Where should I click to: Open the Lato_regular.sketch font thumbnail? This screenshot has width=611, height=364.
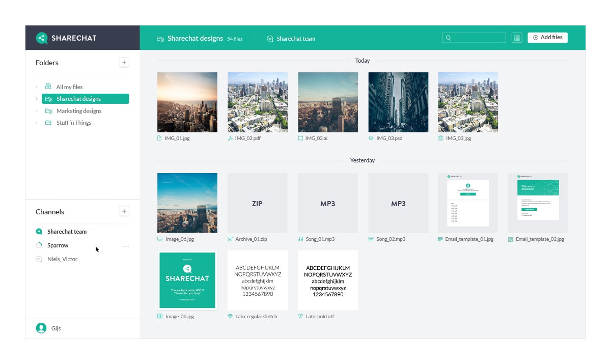pyautogui.click(x=258, y=280)
